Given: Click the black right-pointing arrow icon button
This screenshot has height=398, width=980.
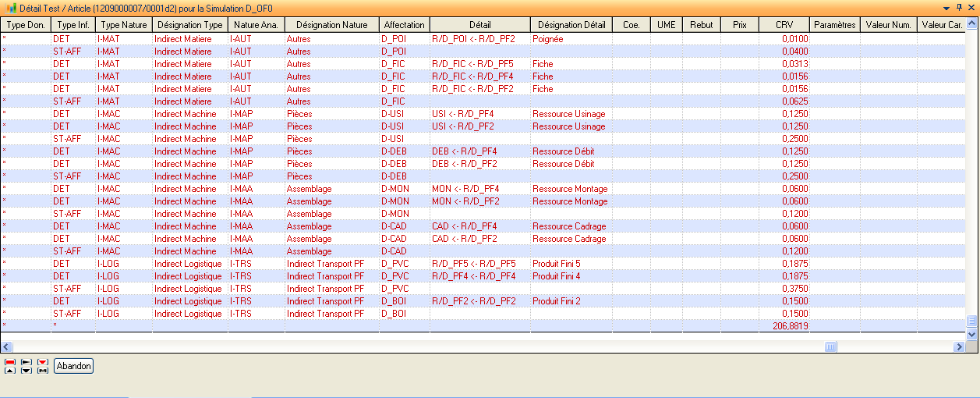Looking at the screenshot, I should pos(27,362).
